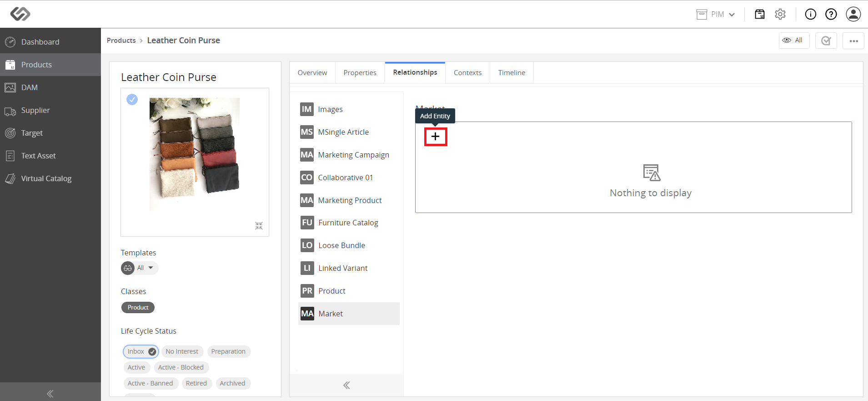868x401 pixels.
Task: Select the Market relationship
Action: point(349,314)
